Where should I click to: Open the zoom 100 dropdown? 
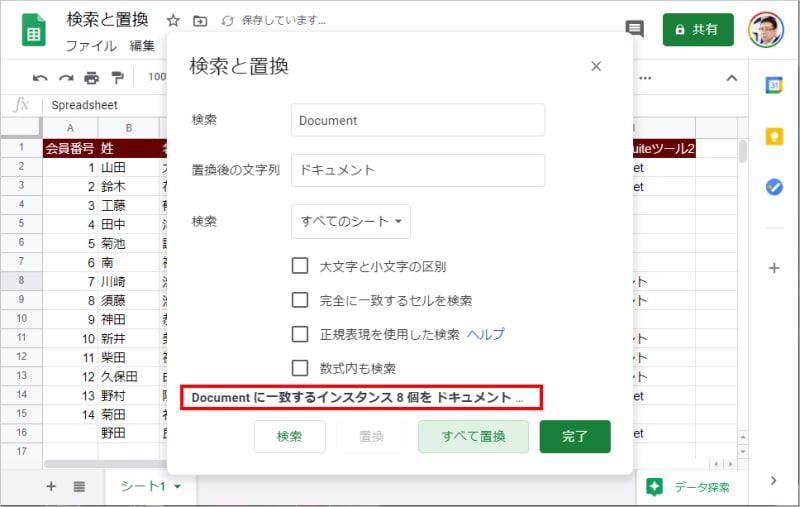pos(157,77)
